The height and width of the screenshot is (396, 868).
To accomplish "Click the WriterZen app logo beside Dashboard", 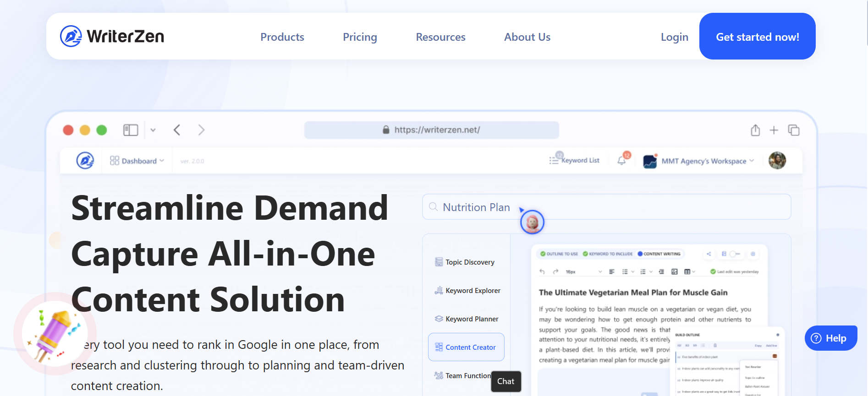I will (x=85, y=161).
